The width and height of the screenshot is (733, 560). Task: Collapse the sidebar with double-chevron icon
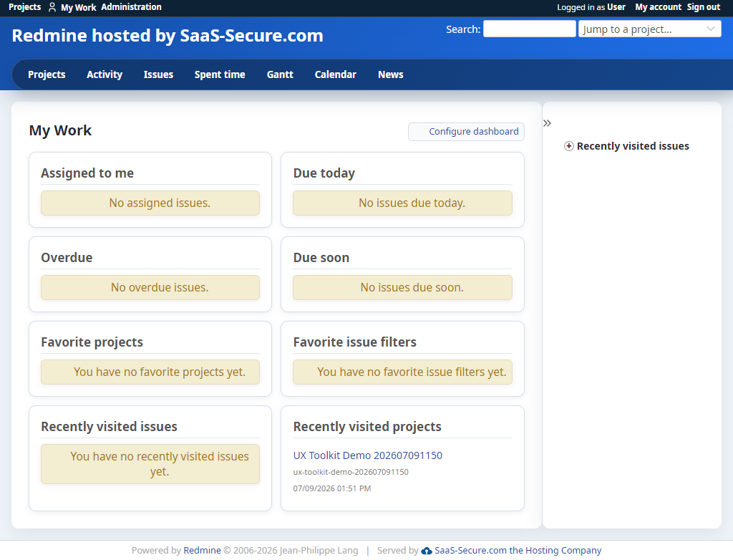[x=547, y=123]
